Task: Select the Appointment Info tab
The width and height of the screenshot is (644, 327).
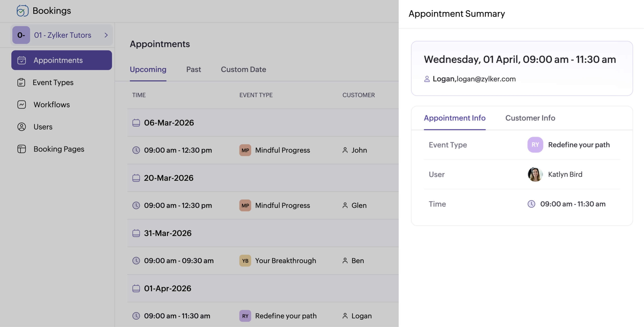Action: pyautogui.click(x=455, y=118)
